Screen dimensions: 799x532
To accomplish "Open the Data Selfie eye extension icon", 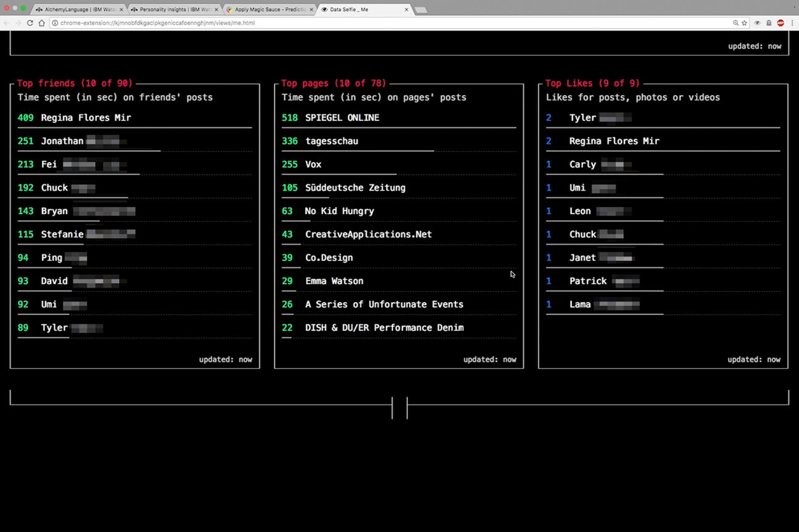I will (x=757, y=23).
